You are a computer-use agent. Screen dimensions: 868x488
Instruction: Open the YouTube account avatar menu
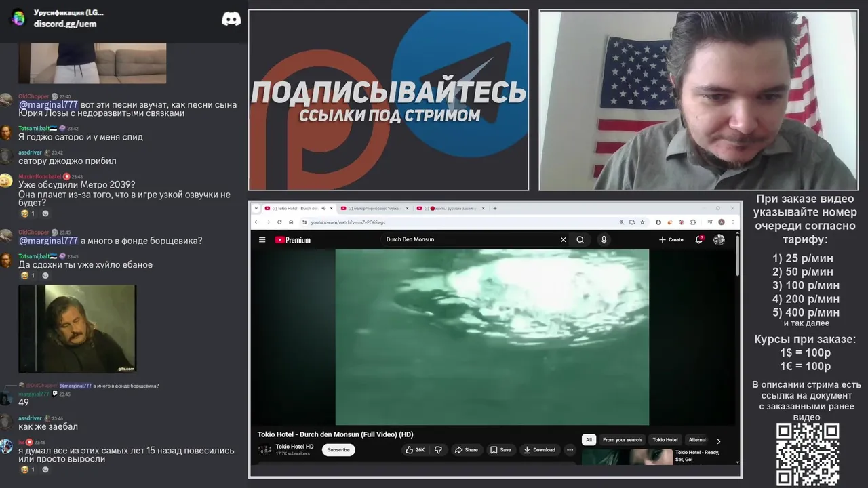(x=719, y=239)
